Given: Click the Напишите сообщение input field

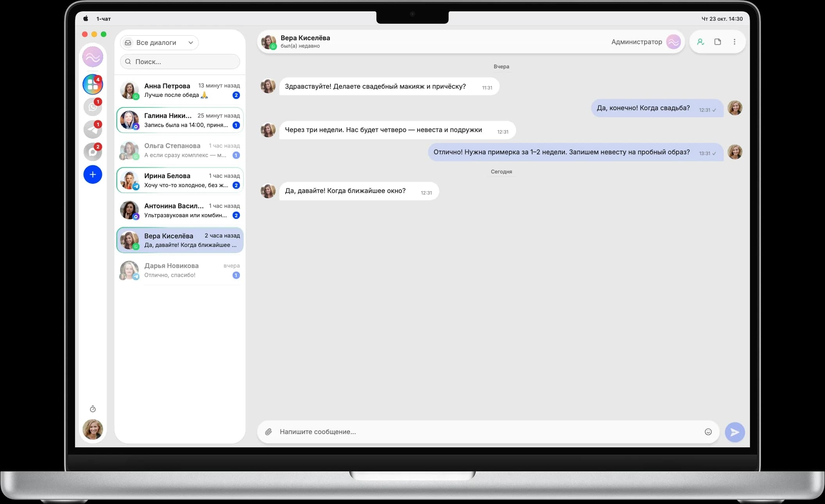Looking at the screenshot, I should pos(488,432).
